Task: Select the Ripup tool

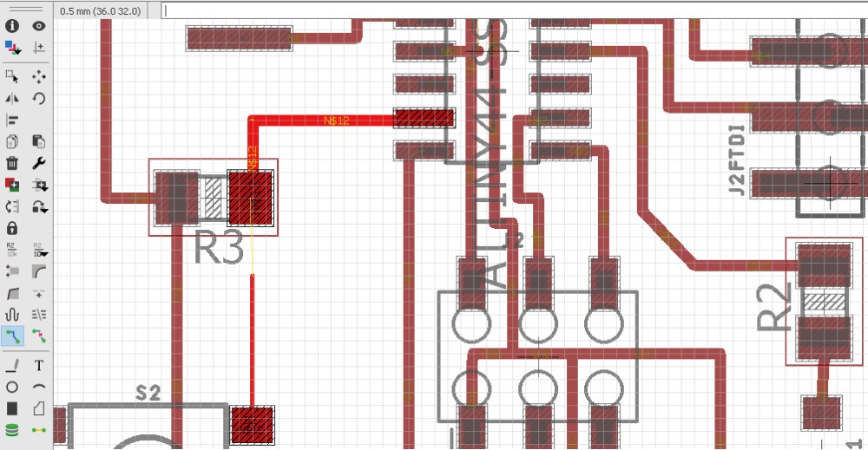Action: point(39,336)
